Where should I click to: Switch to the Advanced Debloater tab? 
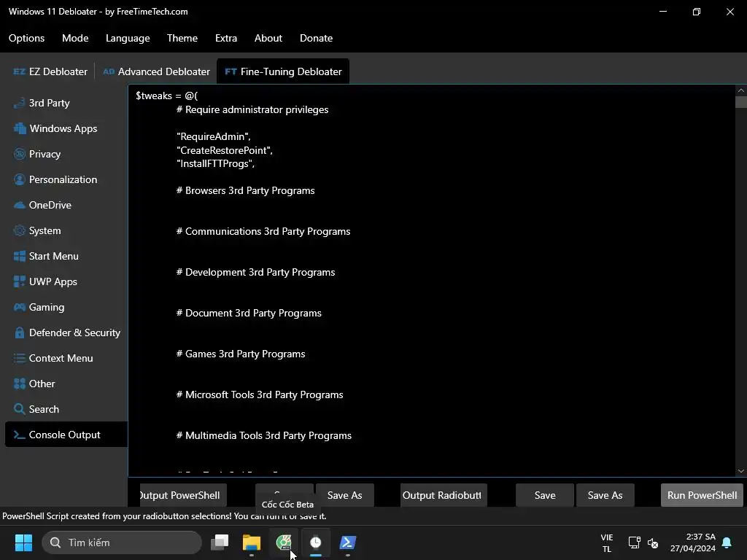[156, 71]
